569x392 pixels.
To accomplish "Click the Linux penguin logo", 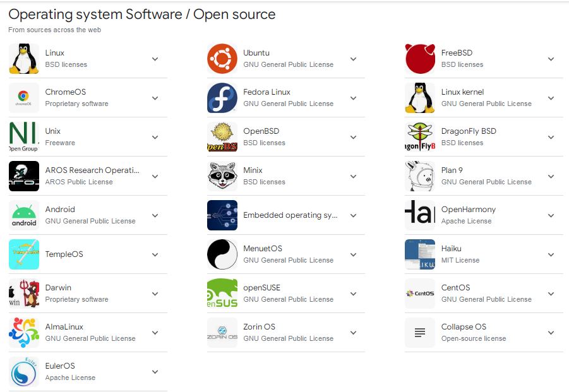I will click(x=24, y=59).
